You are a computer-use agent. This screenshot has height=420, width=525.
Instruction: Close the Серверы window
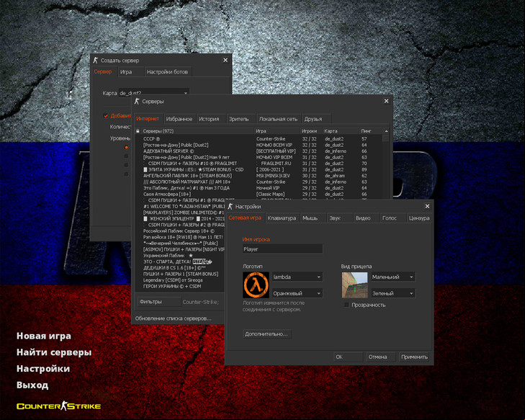[387, 101]
